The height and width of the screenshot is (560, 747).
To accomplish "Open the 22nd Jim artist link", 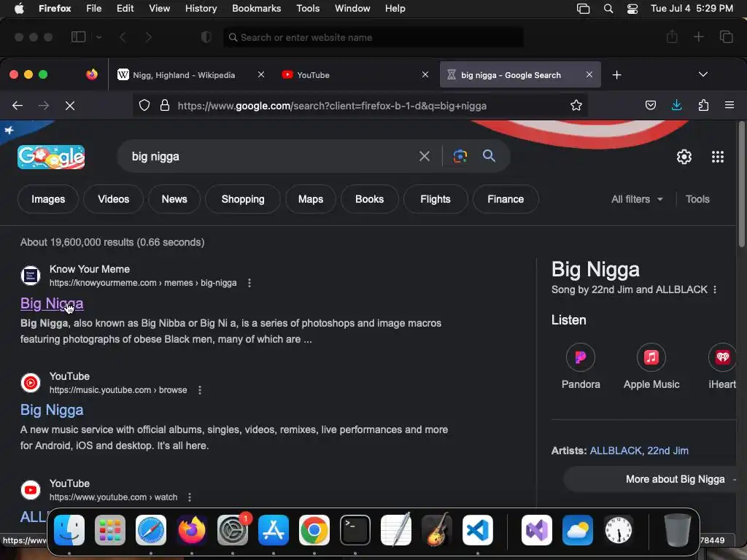I will click(x=667, y=451).
